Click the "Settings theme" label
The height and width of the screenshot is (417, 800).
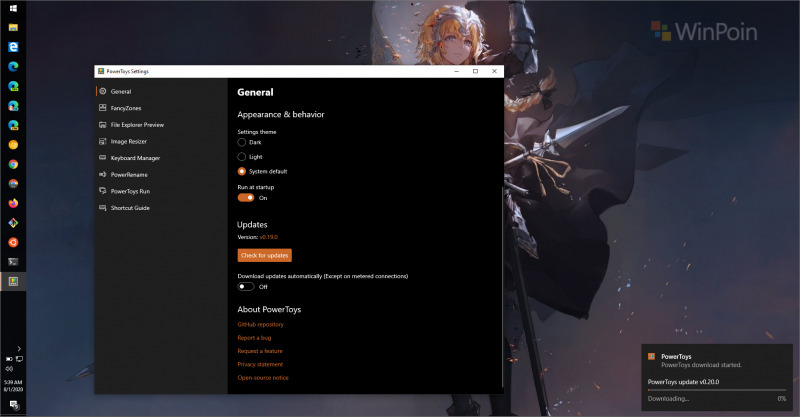tap(257, 132)
